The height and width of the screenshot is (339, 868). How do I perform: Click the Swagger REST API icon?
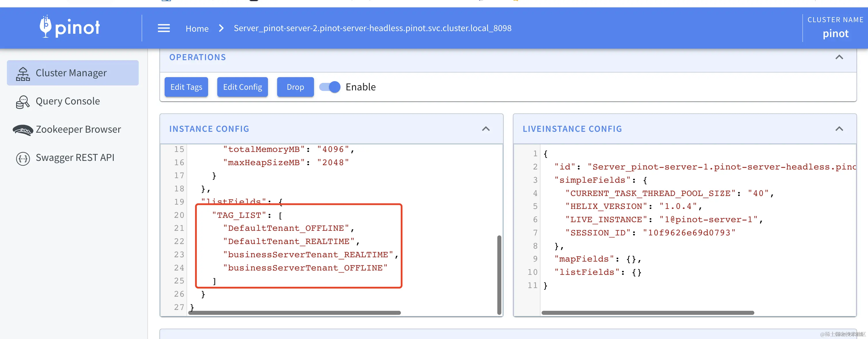(x=23, y=158)
